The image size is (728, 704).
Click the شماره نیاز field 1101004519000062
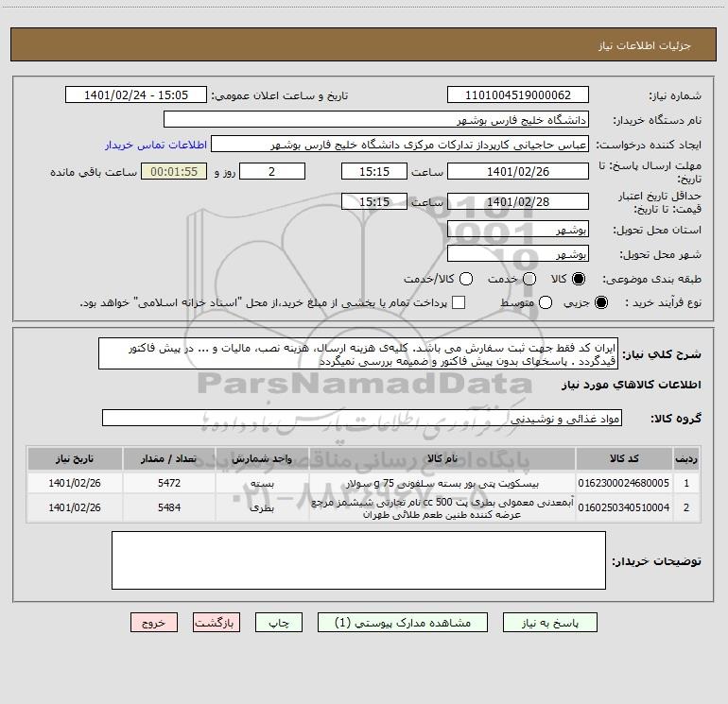(518, 95)
